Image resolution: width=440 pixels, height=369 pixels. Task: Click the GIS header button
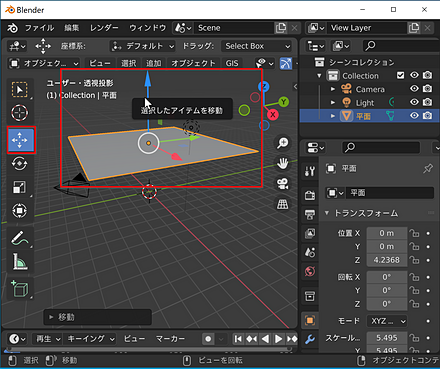[232, 63]
